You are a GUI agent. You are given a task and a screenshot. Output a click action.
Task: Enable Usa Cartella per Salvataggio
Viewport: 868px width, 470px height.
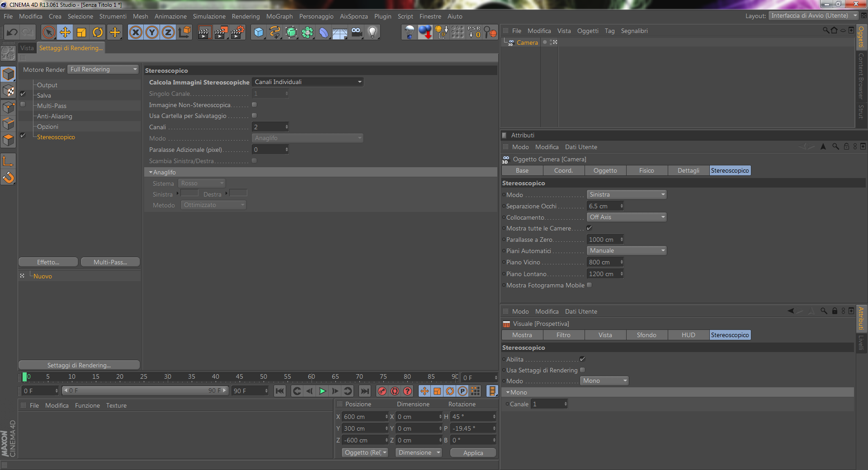[x=254, y=116]
